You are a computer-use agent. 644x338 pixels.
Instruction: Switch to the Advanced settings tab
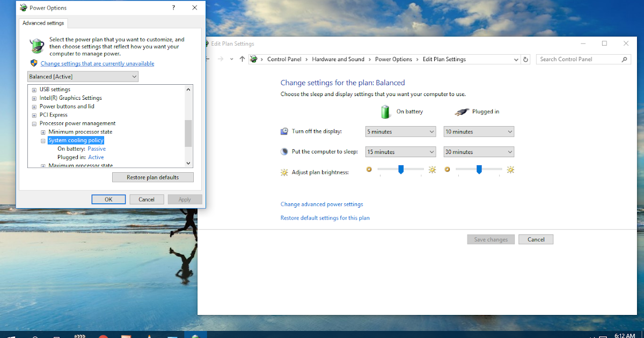click(43, 23)
